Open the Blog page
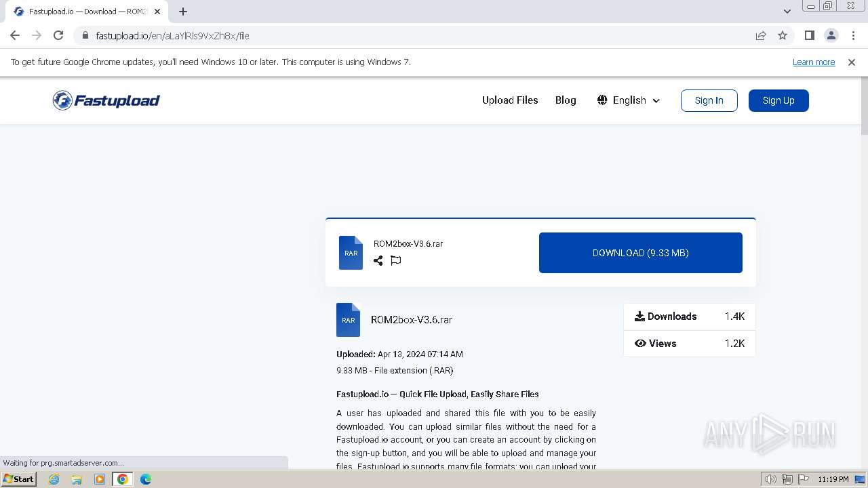Viewport: 868px width, 488px height. point(566,100)
